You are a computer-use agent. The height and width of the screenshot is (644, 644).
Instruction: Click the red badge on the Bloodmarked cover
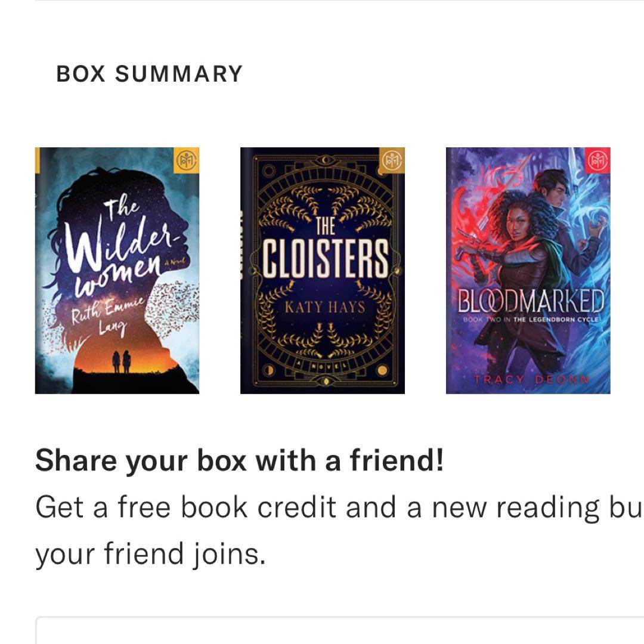[x=598, y=160]
